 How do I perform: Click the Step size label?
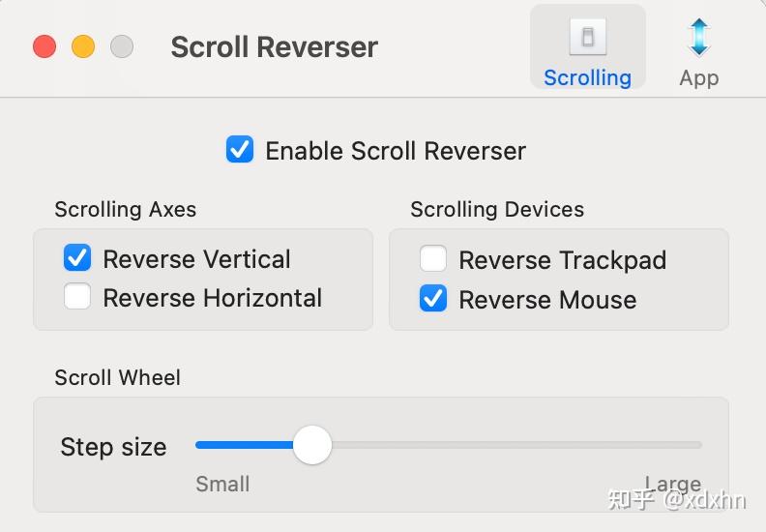[x=114, y=447]
